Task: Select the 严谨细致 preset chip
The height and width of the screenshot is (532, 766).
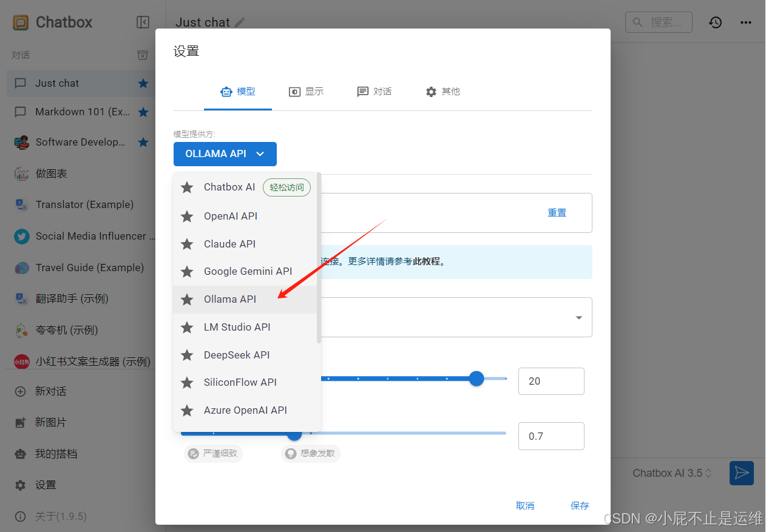Action: tap(214, 453)
